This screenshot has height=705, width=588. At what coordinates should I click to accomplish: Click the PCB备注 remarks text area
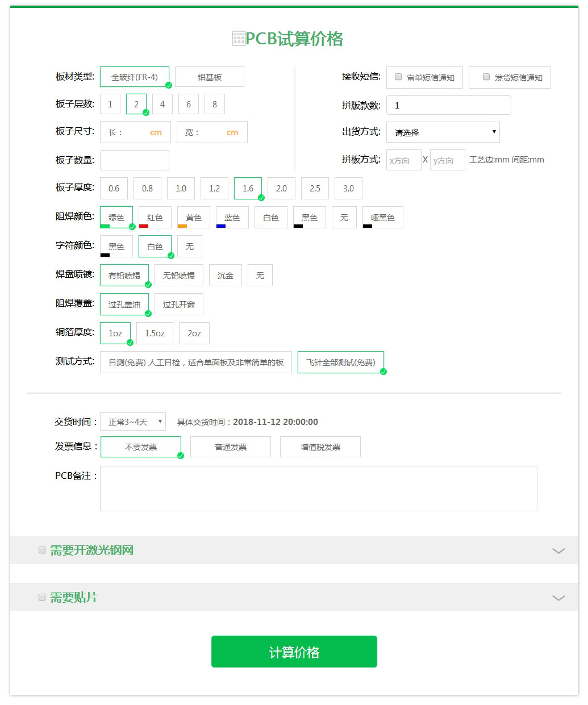tap(319, 489)
